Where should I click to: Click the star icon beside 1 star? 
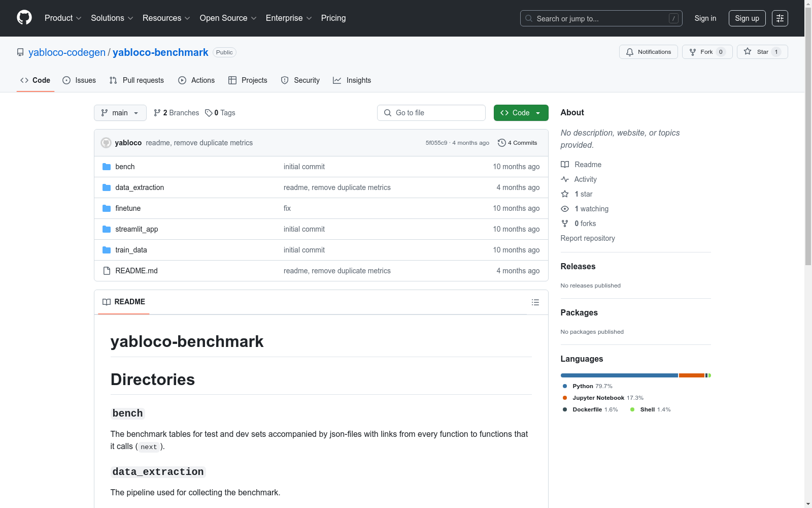565,194
